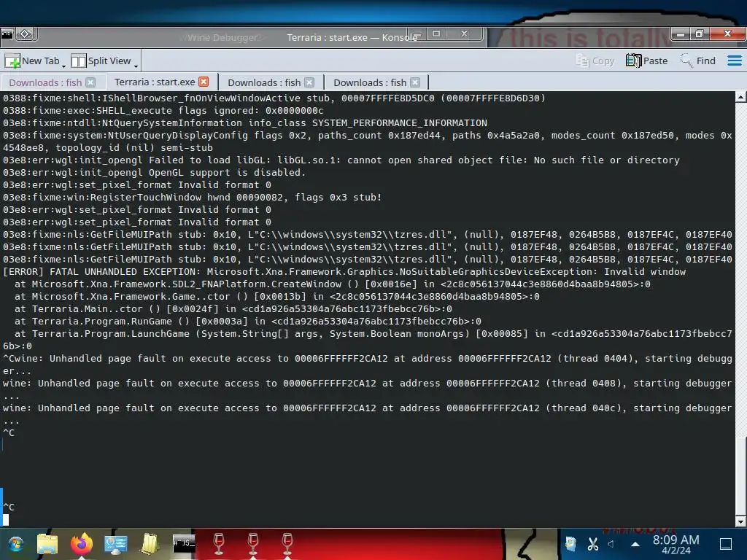Click the terminal scrollbar up arrow
The height and width of the screenshot is (560, 747).
[741, 97]
